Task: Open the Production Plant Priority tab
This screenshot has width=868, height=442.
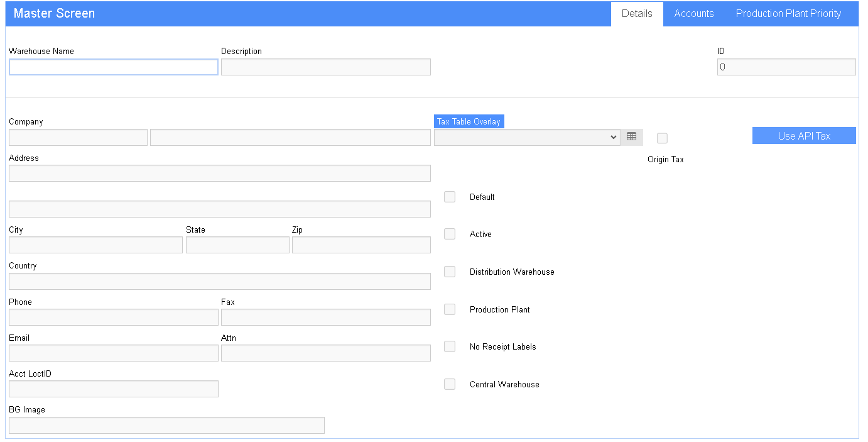Action: click(788, 13)
